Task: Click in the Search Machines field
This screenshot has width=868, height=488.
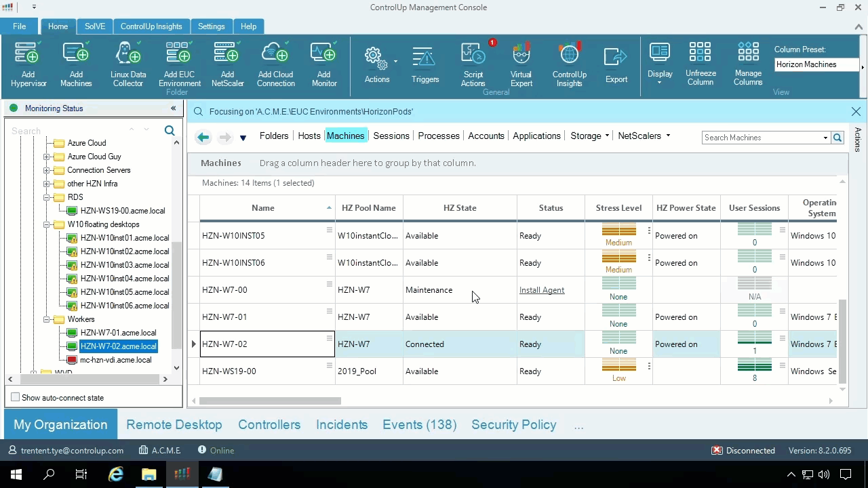Action: (x=762, y=138)
